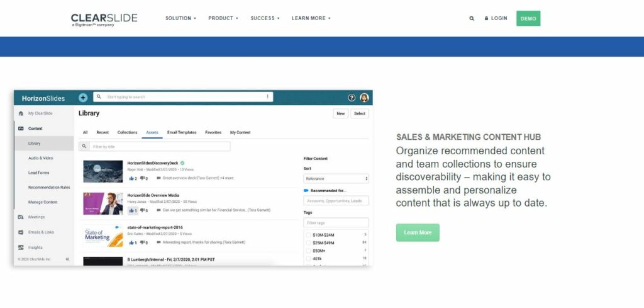The width and height of the screenshot is (644, 308).
Task: Switch to the All tab
Action: (85, 132)
